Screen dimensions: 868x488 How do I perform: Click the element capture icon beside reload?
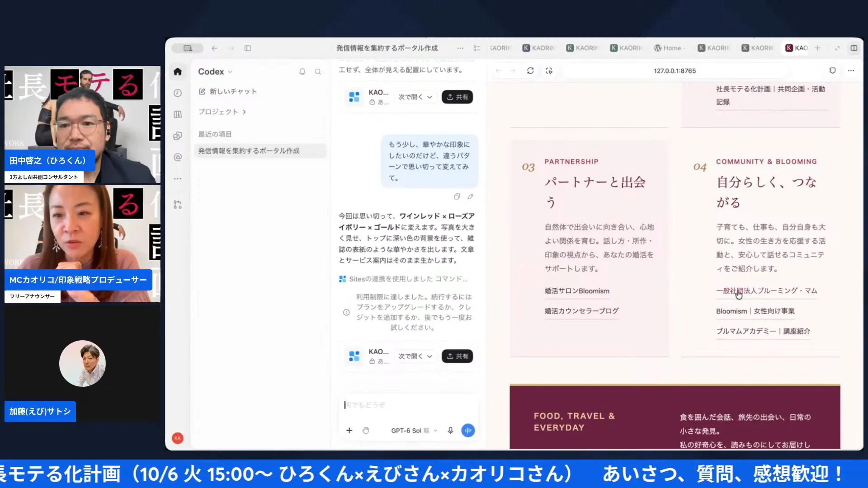tap(549, 70)
